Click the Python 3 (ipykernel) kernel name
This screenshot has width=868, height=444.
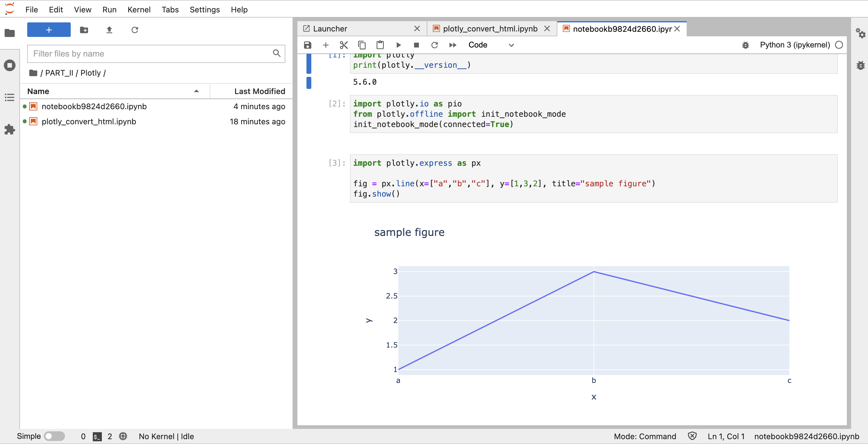click(795, 45)
